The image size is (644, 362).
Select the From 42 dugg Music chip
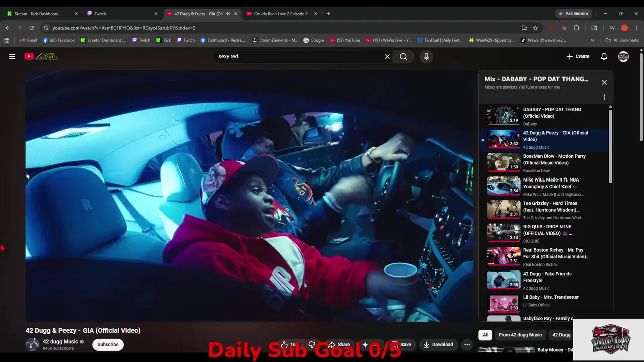pos(520,335)
